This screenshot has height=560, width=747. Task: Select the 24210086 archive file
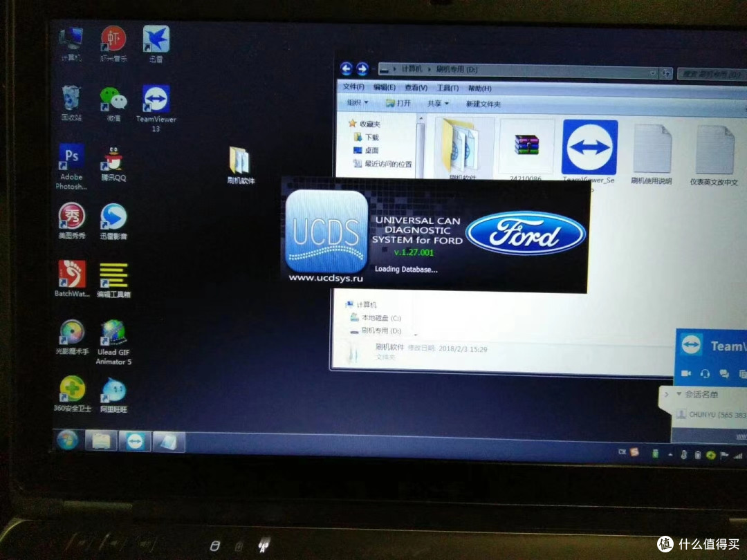point(526,150)
